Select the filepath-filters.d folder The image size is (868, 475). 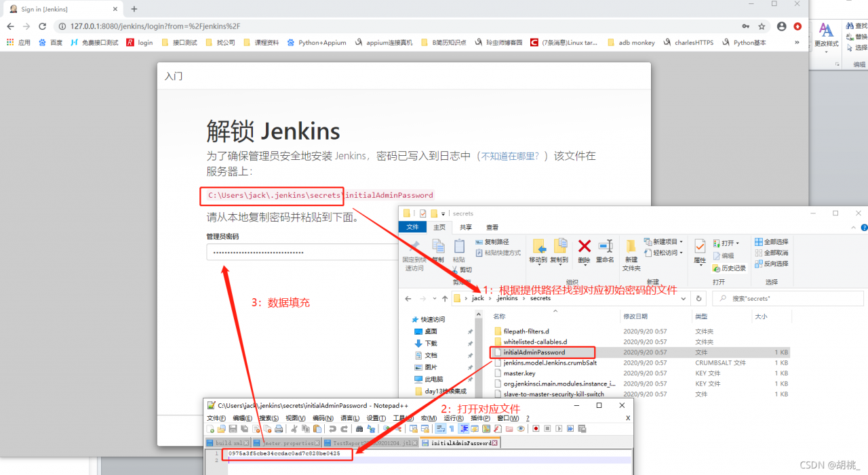526,331
